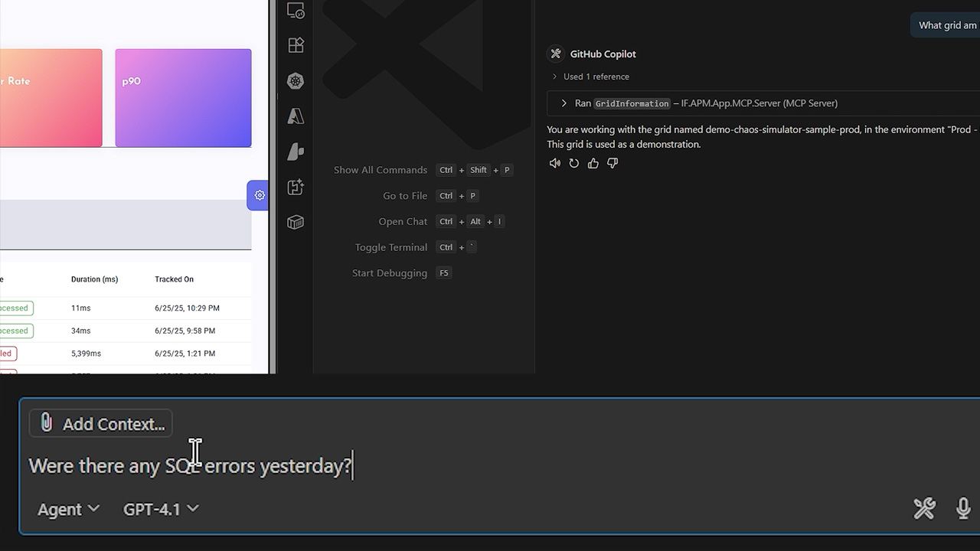Choose Show All Commands from the welcome list
This screenshot has height=551, width=980.
coord(381,170)
